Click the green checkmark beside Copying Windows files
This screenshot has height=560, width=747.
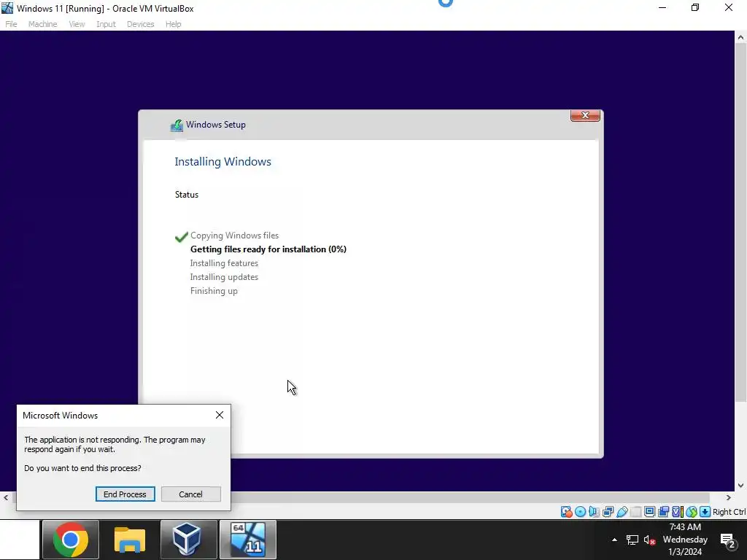(182, 236)
